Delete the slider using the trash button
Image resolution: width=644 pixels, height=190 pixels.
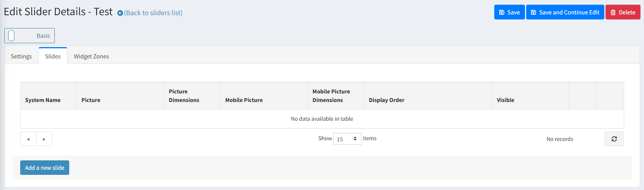point(623,12)
